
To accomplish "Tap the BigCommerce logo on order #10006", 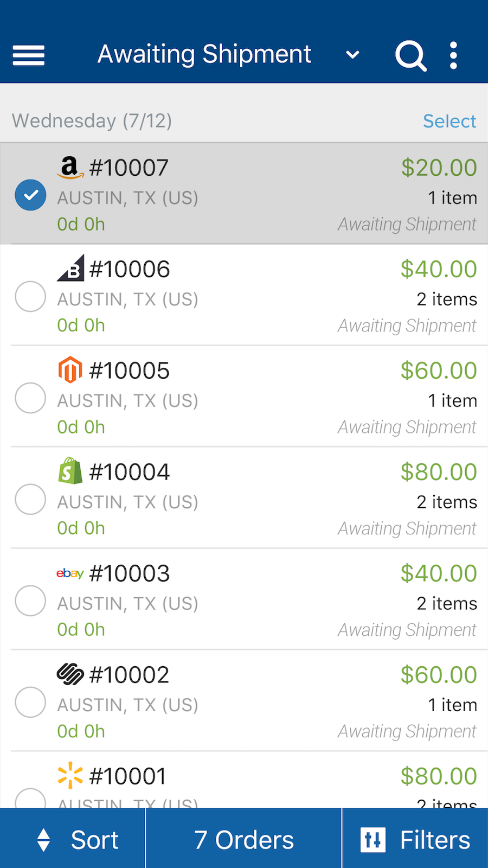I will tap(70, 268).
